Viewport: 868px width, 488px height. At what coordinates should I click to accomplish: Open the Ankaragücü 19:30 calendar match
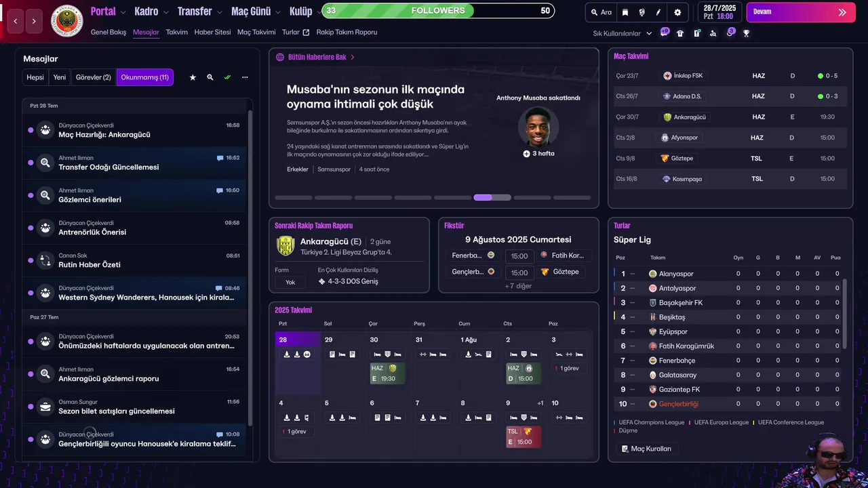[x=387, y=373]
